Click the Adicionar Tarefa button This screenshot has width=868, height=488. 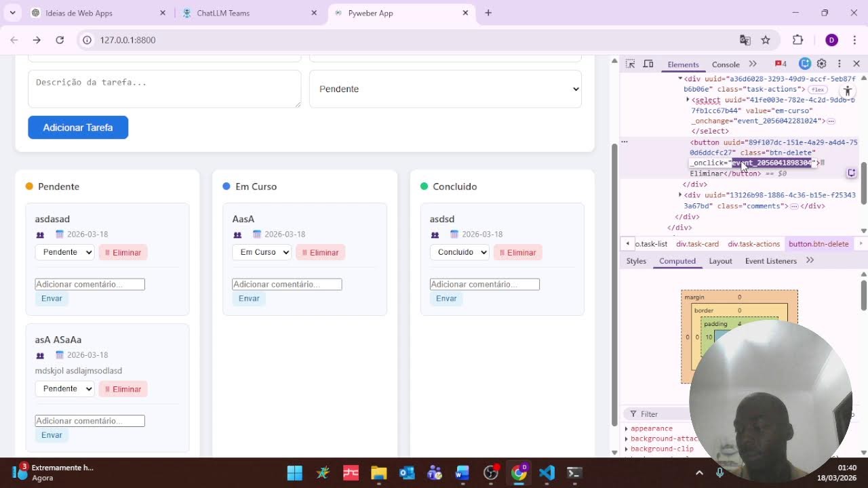78,127
